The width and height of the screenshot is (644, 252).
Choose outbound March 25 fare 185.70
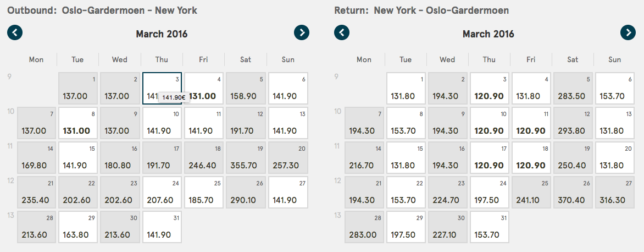[x=204, y=193]
